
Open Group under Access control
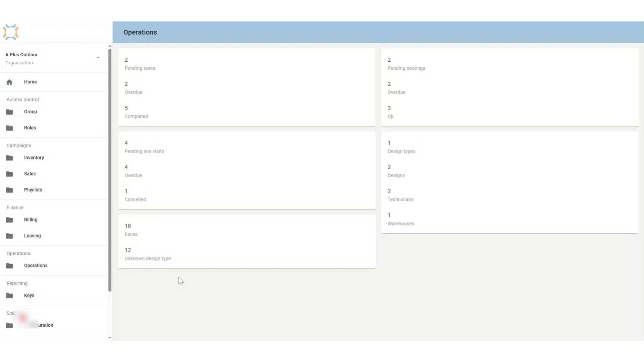pyautogui.click(x=31, y=112)
